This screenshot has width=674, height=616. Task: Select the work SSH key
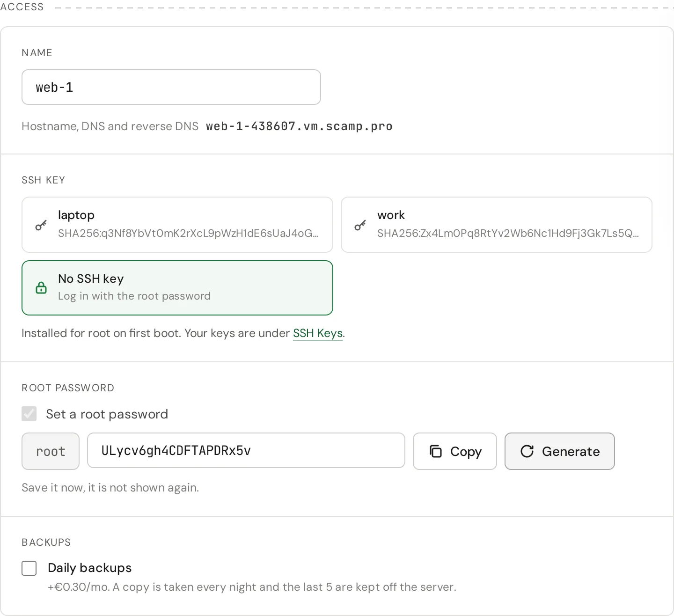[497, 225]
